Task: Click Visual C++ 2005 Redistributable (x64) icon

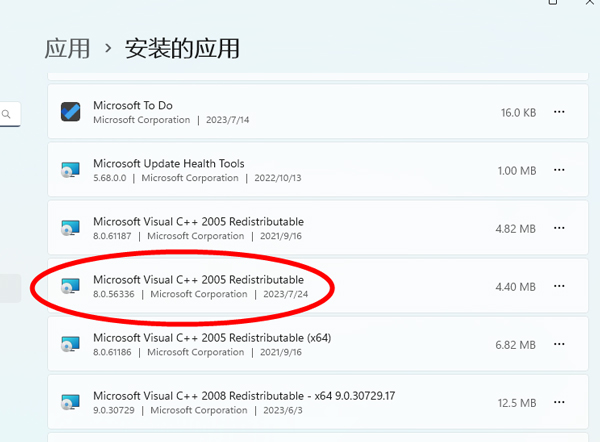Action: (x=70, y=345)
